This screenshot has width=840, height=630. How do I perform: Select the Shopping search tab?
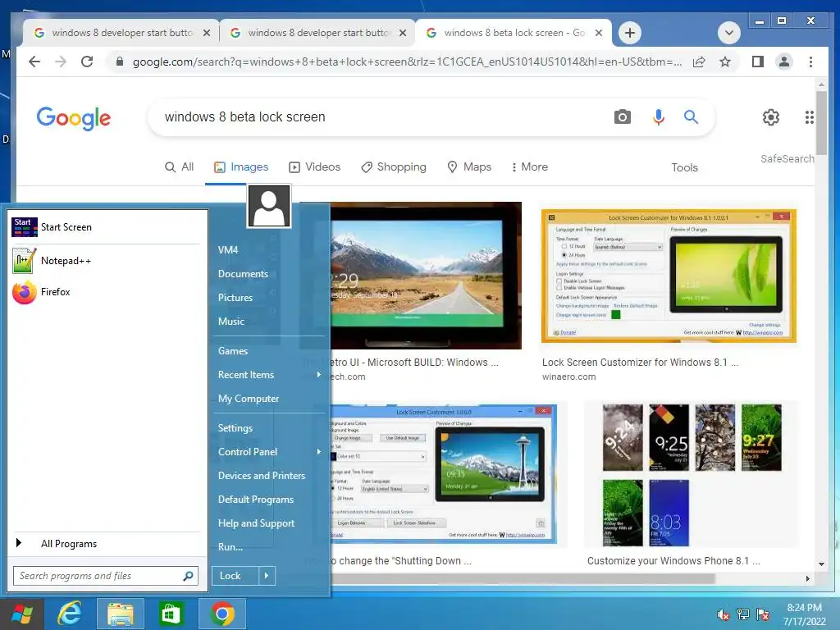click(394, 167)
